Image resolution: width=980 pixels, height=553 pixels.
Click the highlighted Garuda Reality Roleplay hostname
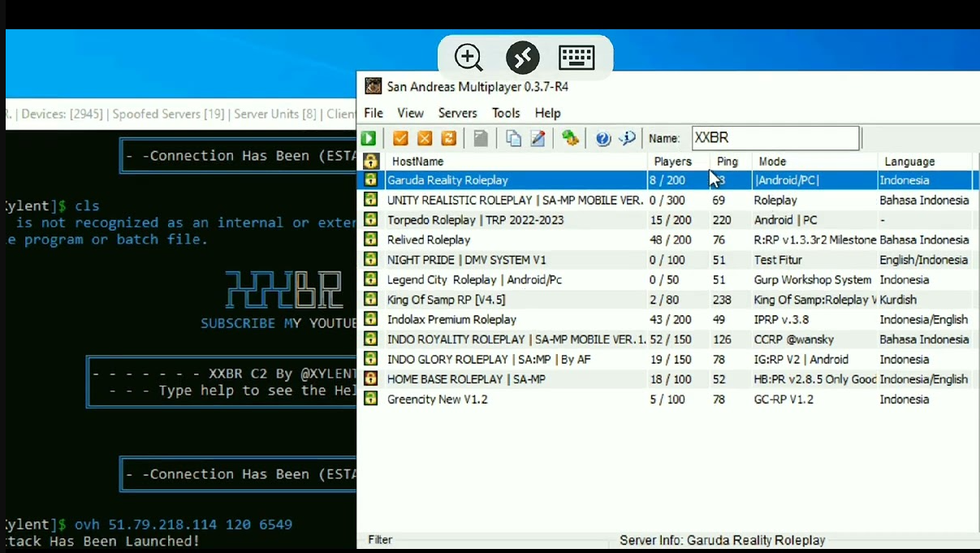click(x=447, y=180)
